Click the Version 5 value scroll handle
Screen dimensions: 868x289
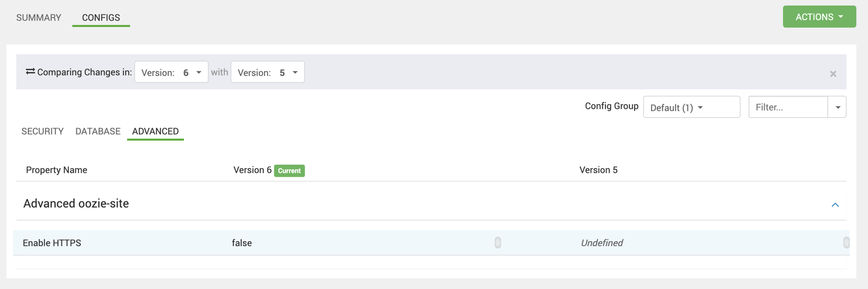click(x=846, y=243)
